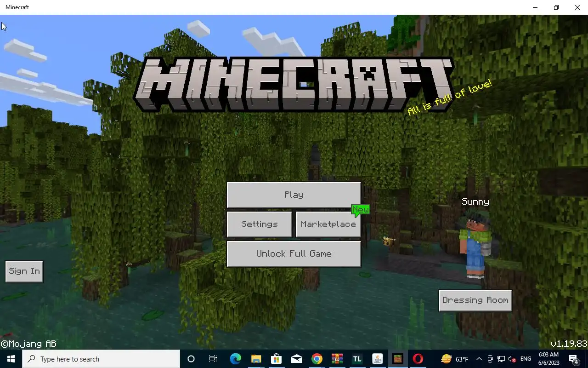
Task: Open File Explorer from taskbar
Action: [256, 359]
